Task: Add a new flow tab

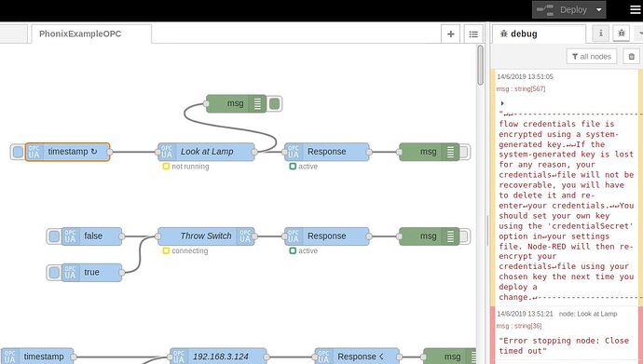Action: coord(451,34)
